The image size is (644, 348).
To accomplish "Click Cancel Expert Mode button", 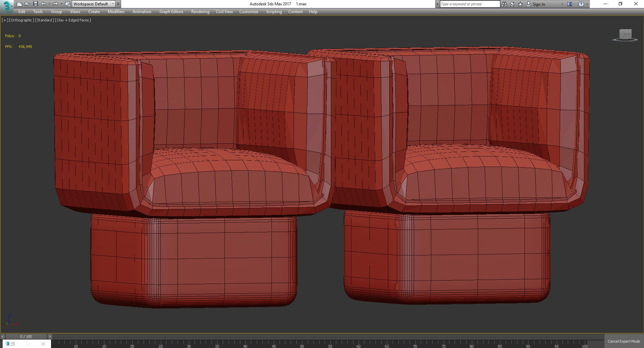I will pos(624,341).
